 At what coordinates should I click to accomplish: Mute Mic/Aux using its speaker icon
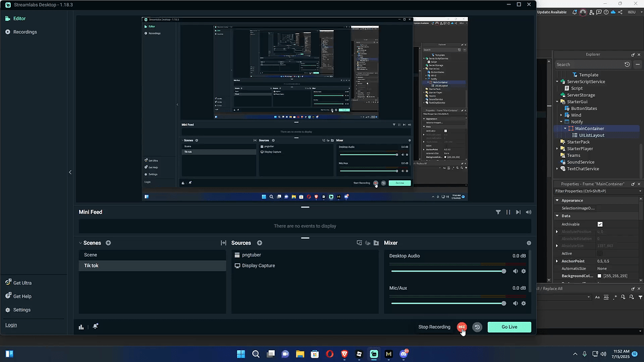coord(515,303)
